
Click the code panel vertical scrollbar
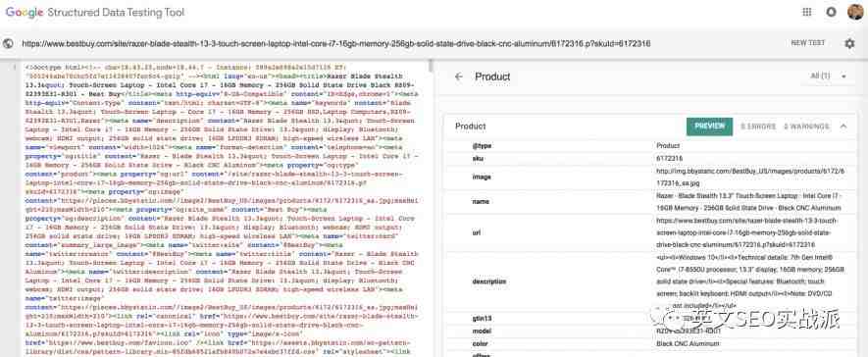coord(431,208)
